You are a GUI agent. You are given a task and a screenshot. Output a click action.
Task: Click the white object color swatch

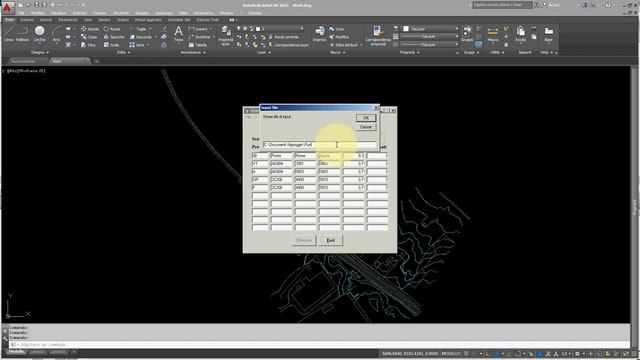point(406,29)
